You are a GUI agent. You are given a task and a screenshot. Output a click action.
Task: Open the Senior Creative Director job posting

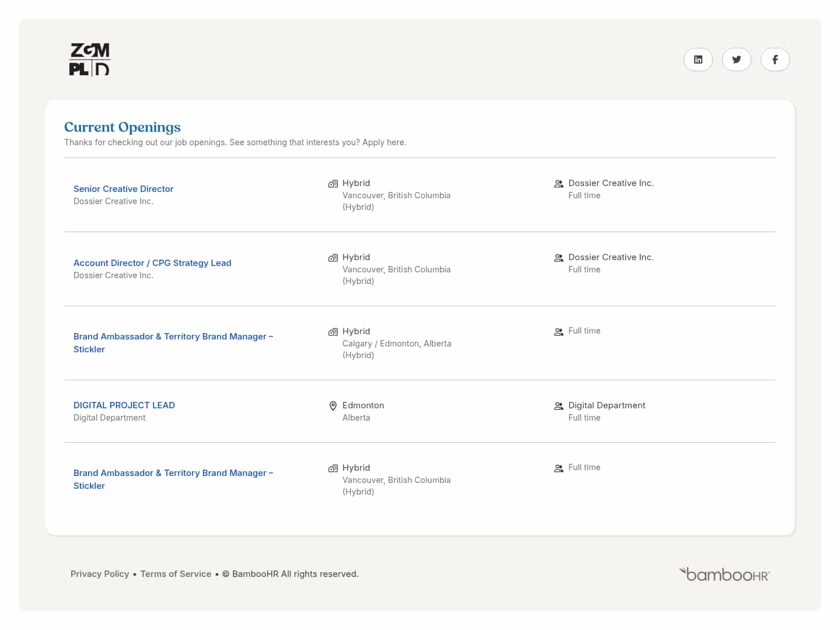coord(123,188)
